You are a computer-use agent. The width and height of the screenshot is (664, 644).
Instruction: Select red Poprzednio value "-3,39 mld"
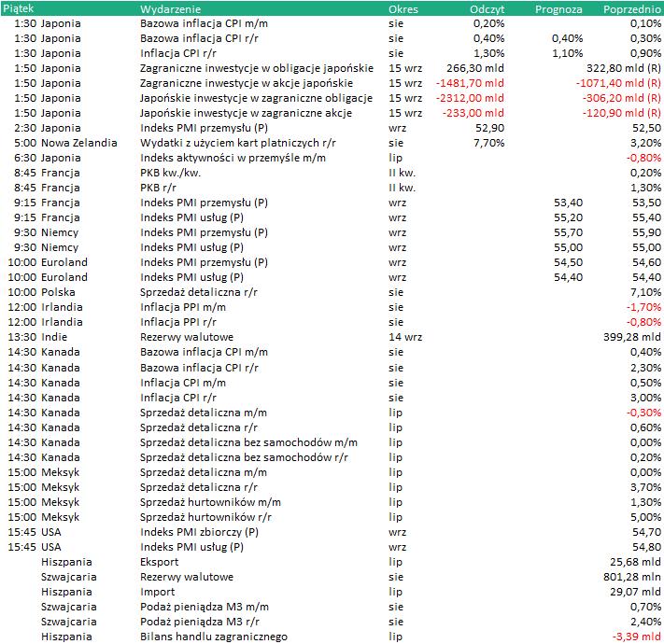coord(637,637)
